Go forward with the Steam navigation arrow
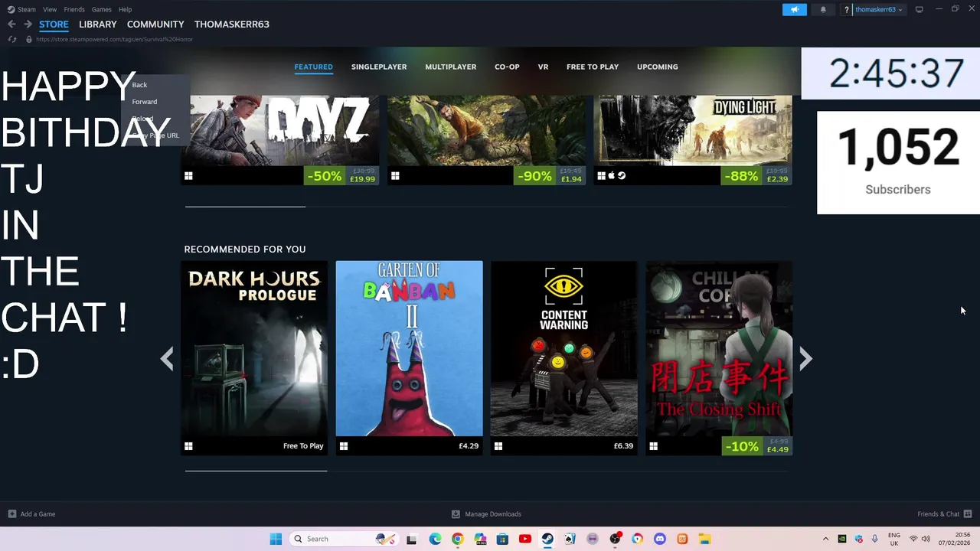 [28, 24]
